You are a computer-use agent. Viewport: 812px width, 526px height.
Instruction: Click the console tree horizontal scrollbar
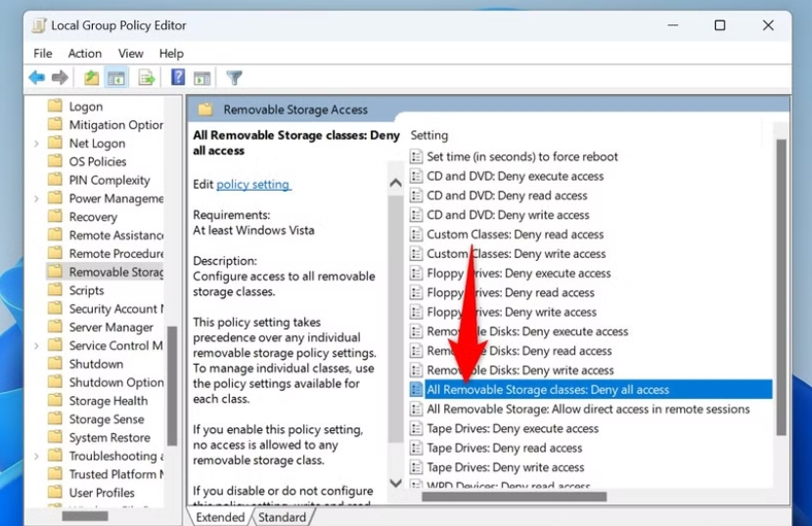(85, 516)
